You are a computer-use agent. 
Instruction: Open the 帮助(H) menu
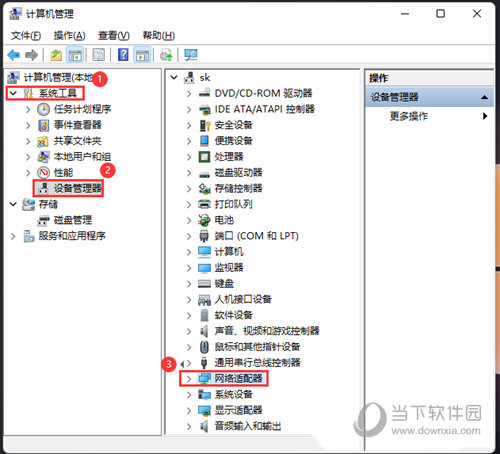click(159, 35)
